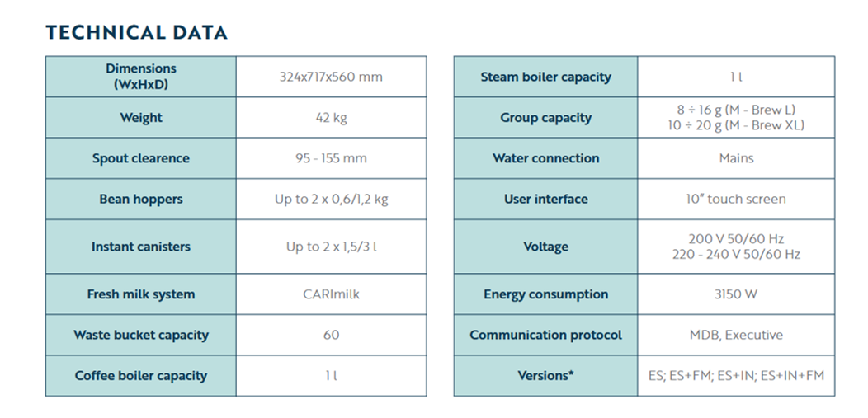The width and height of the screenshot is (868, 418).
Task: Click the 324x717x560 mm value
Action: (x=331, y=77)
